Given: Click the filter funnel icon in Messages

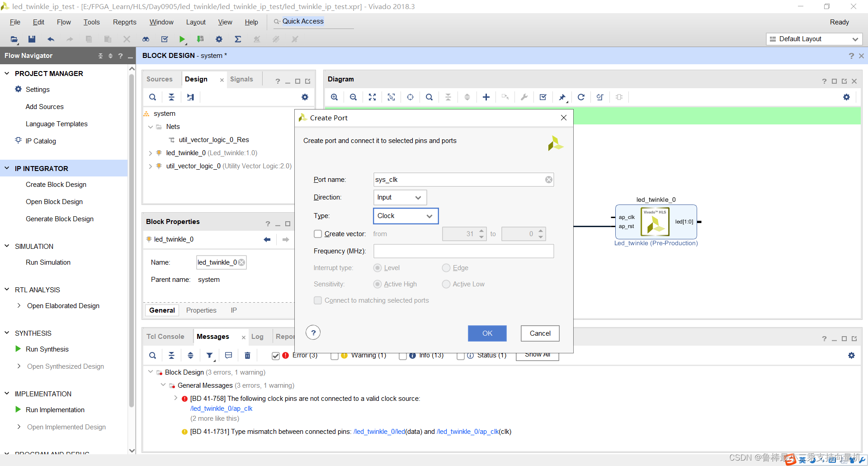Looking at the screenshot, I should click(x=209, y=356).
